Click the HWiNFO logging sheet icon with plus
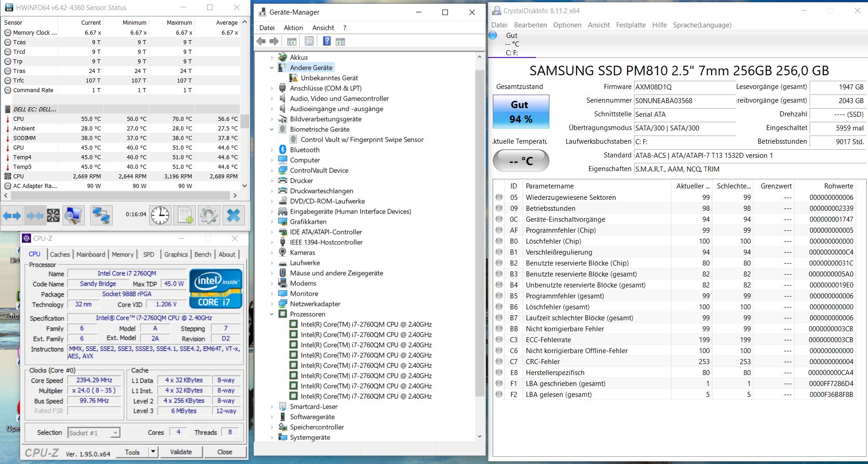This screenshot has width=868, height=464. click(x=185, y=215)
